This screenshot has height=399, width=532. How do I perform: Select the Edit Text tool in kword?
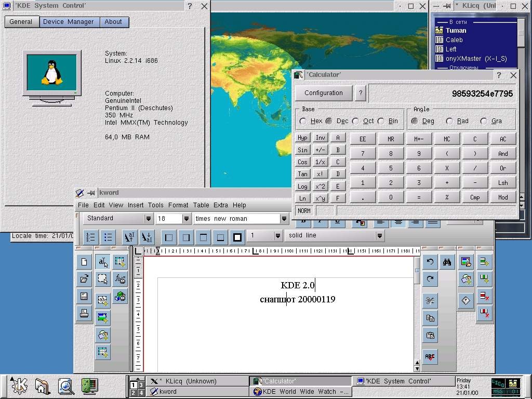tap(103, 262)
